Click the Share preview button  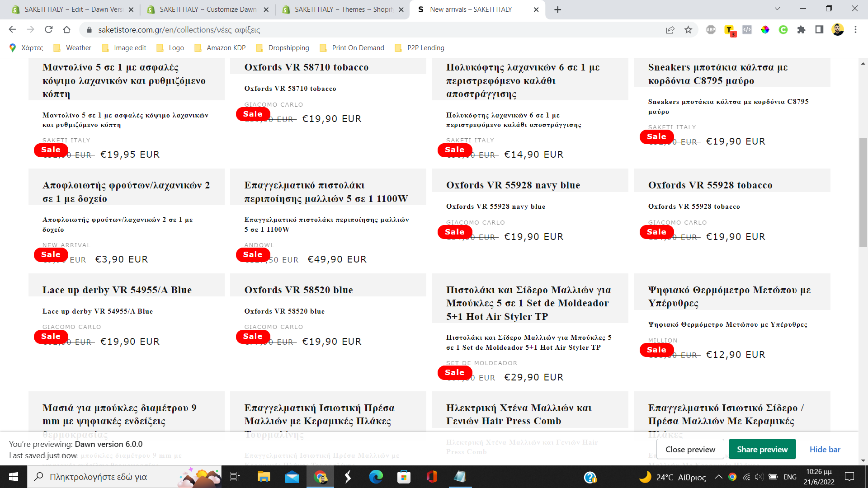point(762,449)
